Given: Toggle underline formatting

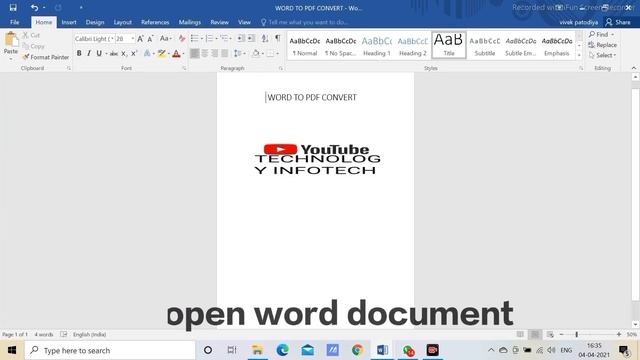Looking at the screenshot, I should pos(99,53).
